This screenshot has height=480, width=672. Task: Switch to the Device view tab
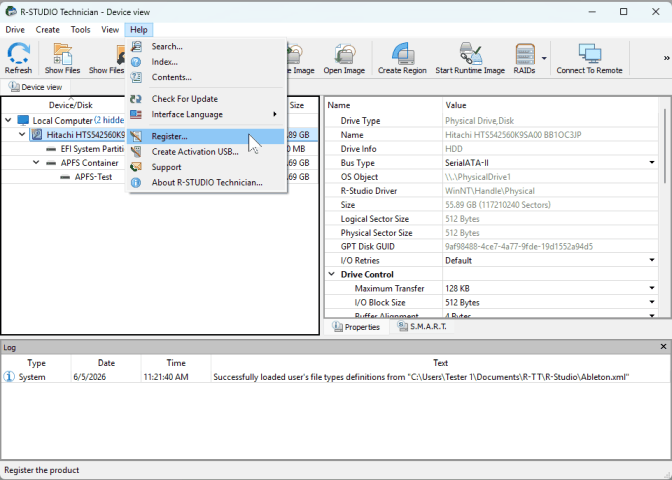[x=36, y=87]
